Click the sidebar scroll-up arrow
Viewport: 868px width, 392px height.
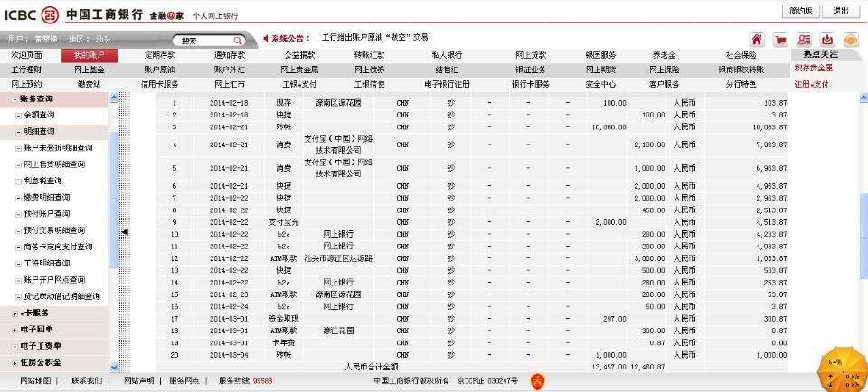[x=115, y=98]
